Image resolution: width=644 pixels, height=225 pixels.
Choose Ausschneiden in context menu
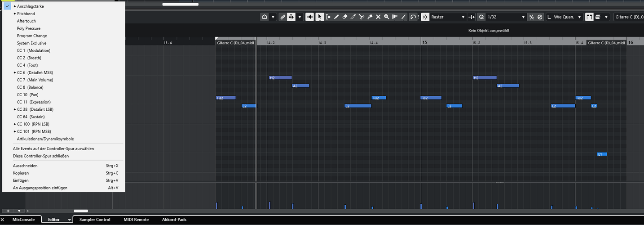[x=63, y=166]
